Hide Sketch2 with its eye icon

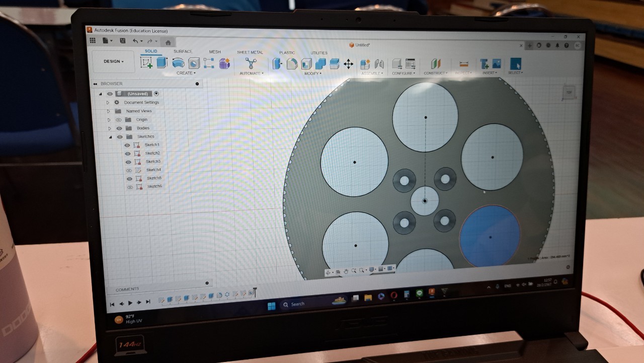(128, 154)
